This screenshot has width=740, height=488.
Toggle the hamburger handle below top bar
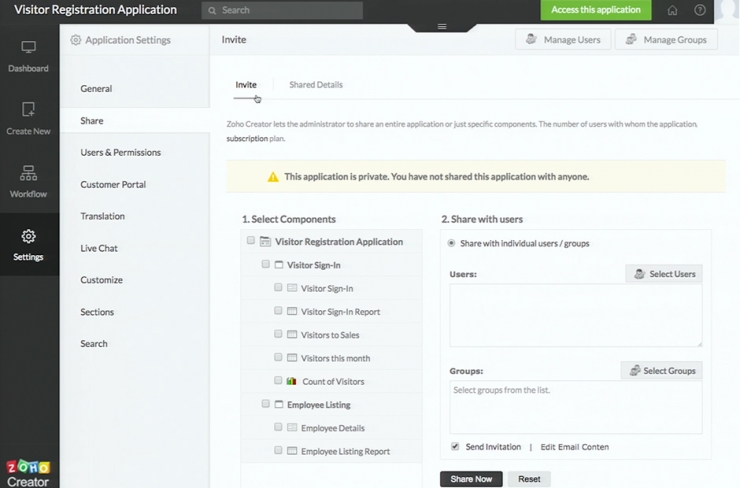click(x=442, y=26)
